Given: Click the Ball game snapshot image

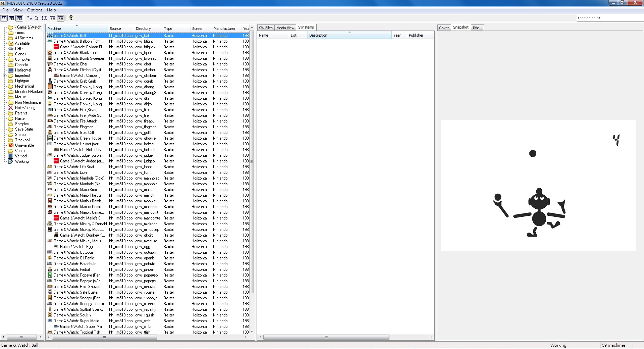Looking at the screenshot, I should (538, 185).
